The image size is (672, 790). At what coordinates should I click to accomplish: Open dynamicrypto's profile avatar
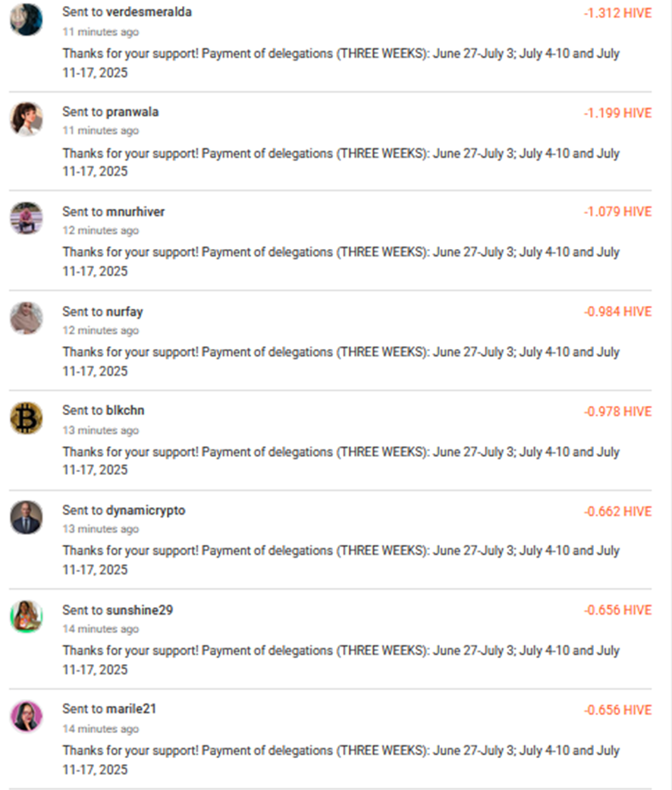click(27, 518)
